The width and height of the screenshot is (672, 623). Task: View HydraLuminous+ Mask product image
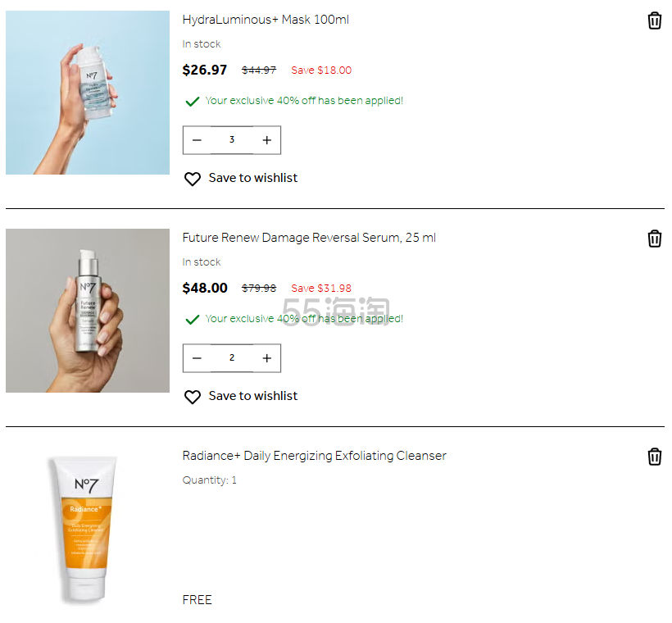point(88,93)
